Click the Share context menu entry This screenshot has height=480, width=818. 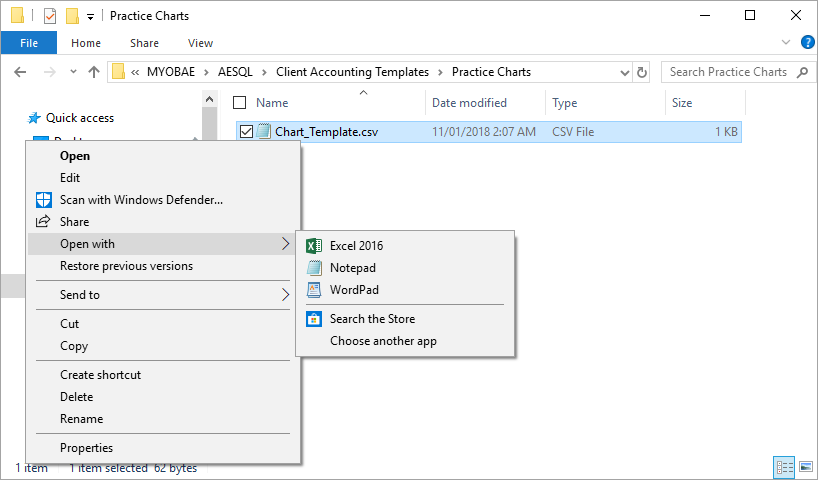[74, 222]
